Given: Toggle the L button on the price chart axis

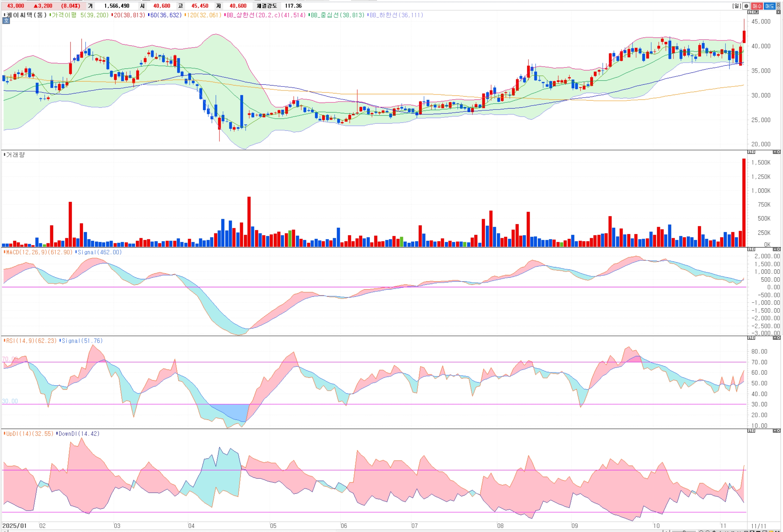Looking at the screenshot, I should click(750, 12).
